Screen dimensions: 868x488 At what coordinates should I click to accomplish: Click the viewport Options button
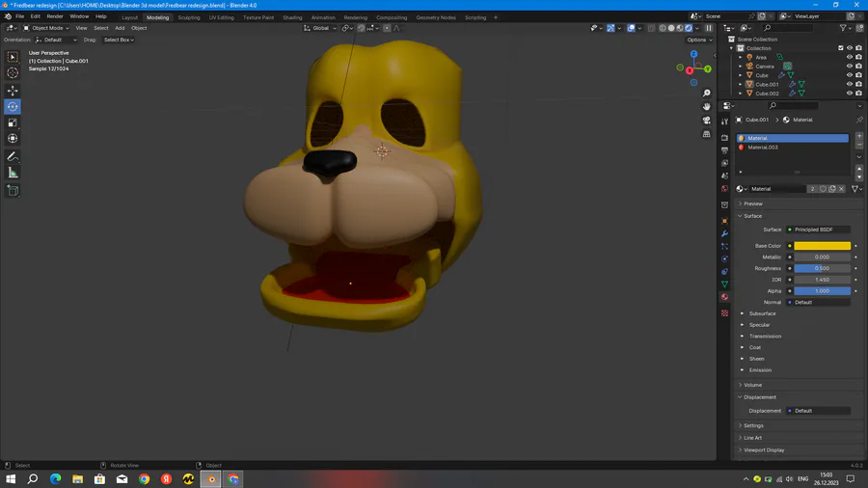[x=698, y=40]
